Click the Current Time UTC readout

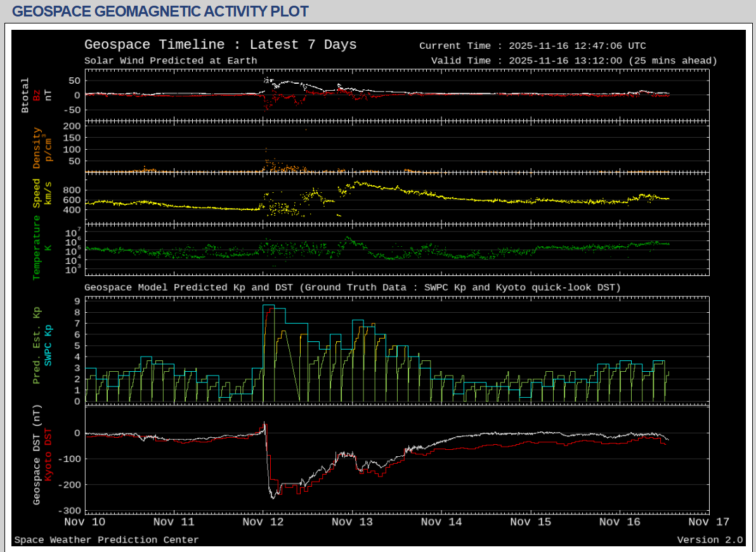tap(532, 46)
